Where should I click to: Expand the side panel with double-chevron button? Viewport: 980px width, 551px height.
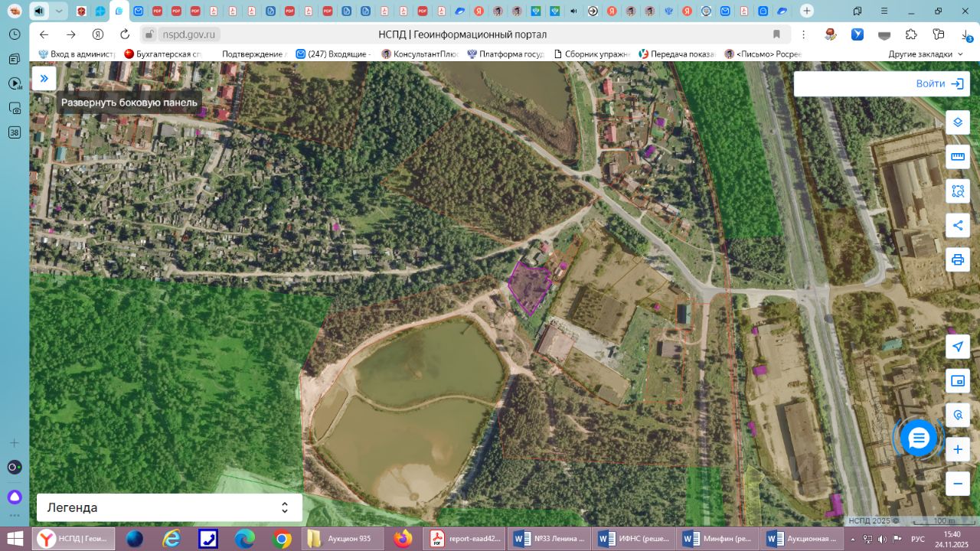coord(44,78)
